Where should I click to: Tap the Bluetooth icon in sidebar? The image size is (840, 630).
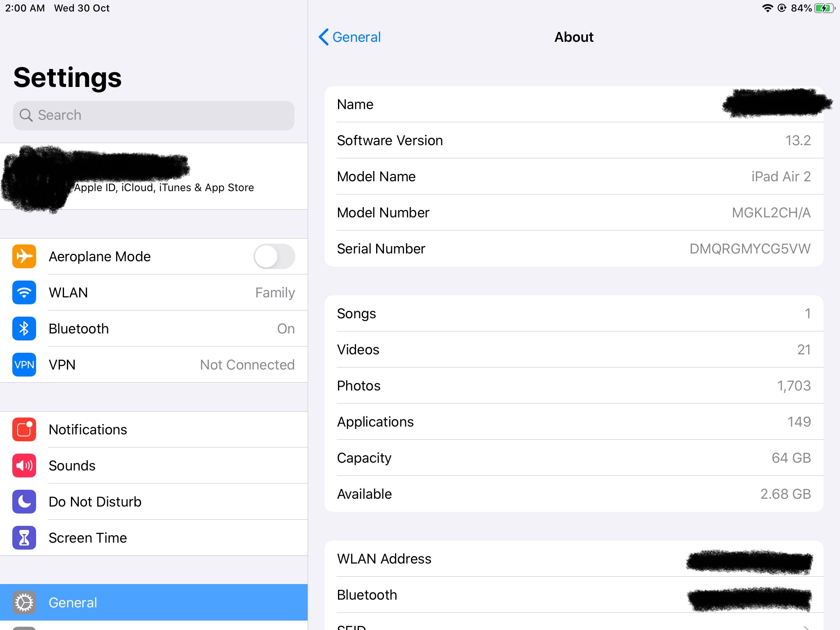(x=24, y=329)
